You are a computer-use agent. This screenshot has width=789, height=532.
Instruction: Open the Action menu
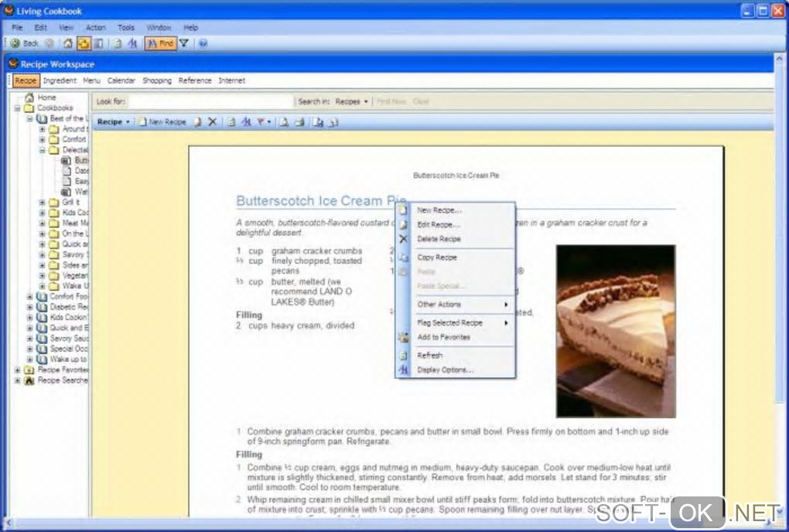(x=96, y=28)
